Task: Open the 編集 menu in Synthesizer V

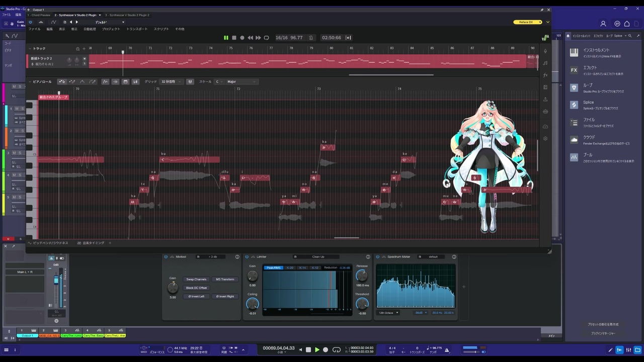Action: (x=49, y=29)
